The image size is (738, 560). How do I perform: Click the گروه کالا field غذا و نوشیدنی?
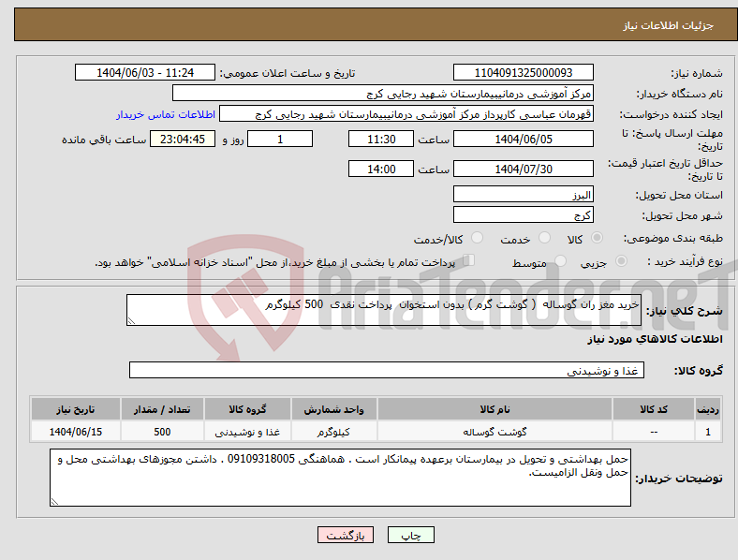click(x=387, y=370)
